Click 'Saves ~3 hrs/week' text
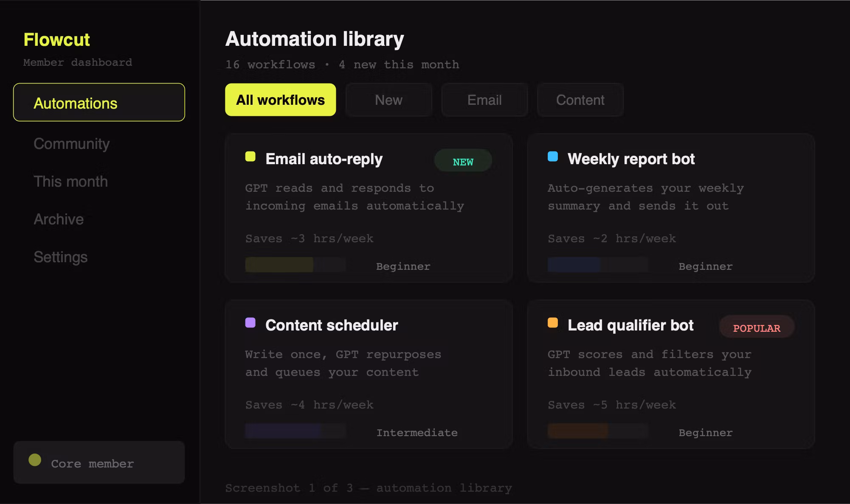The image size is (850, 504). tap(310, 238)
